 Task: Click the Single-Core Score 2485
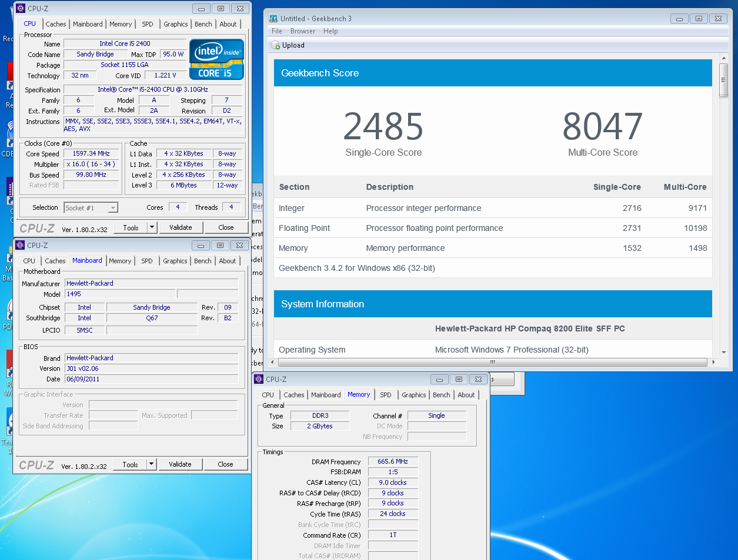pos(383,126)
